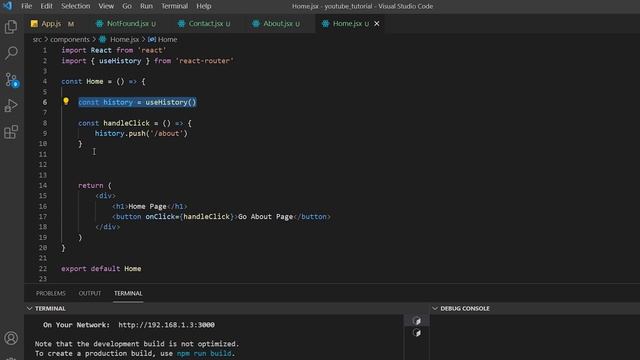Click the terminal 'Note that the development build' text
Image resolution: width=640 pixels, height=360 pixels.
point(137,344)
